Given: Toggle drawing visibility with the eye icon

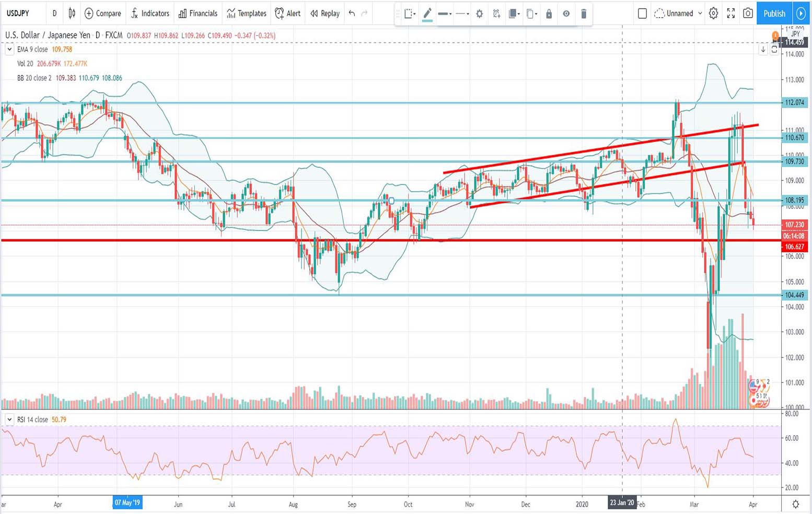Looking at the screenshot, I should tap(566, 14).
